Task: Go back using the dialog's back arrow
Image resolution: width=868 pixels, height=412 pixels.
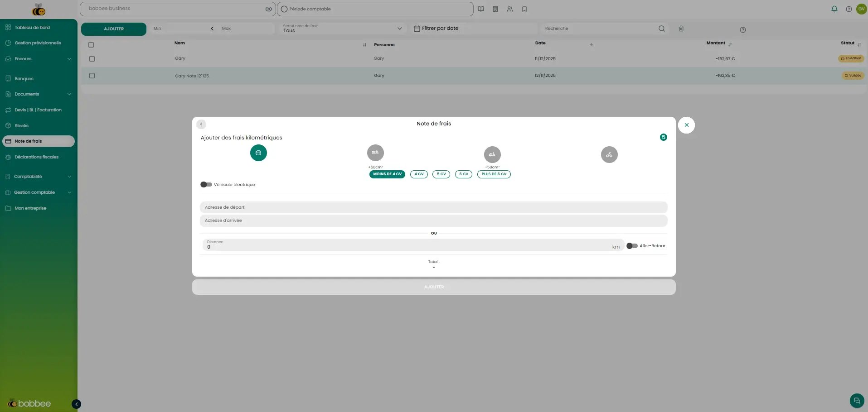Action: [201, 124]
